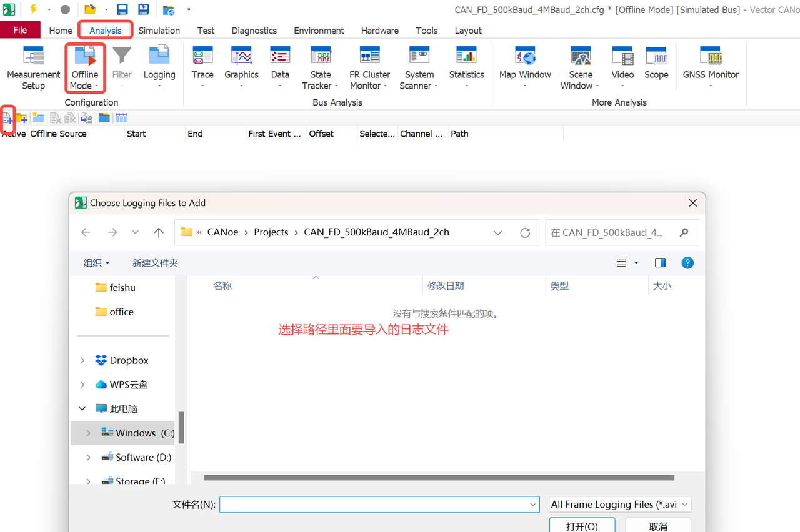Open the GNSS Monitor button
This screenshot has height=532, width=800.
711,67
